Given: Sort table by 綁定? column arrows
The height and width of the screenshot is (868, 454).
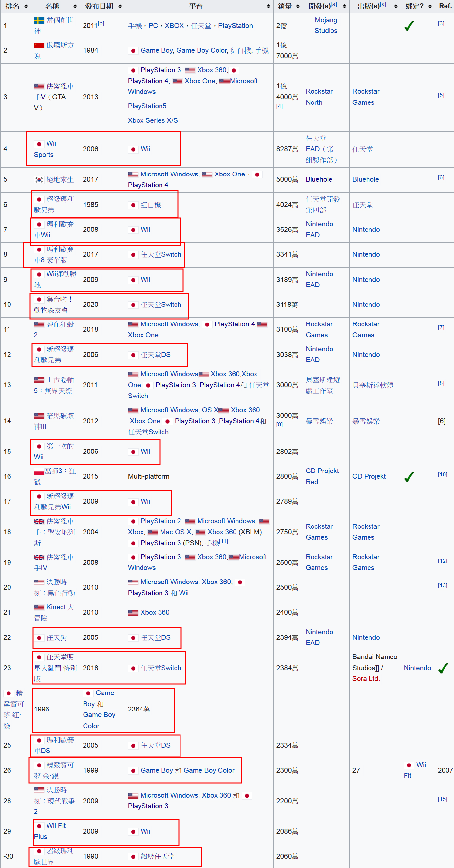Looking at the screenshot, I should tap(430, 7).
